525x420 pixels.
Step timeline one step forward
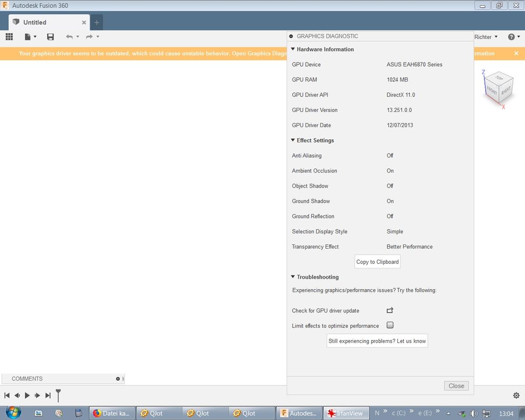click(x=37, y=395)
